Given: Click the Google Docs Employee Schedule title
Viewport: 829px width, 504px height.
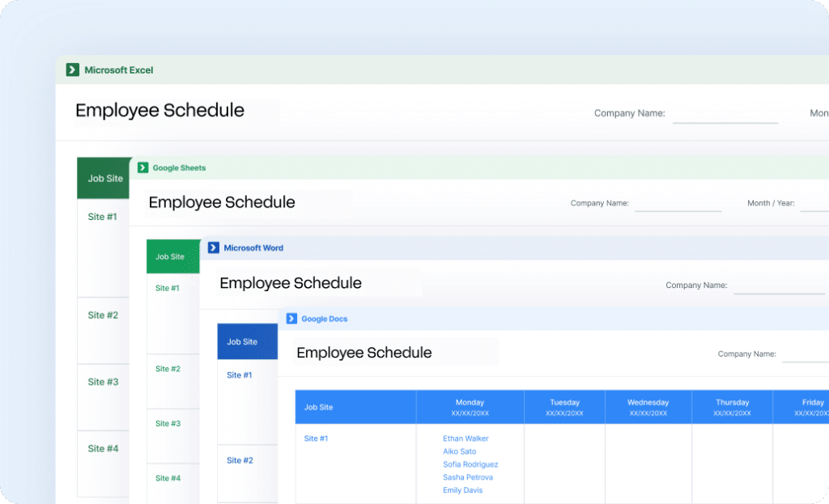Looking at the screenshot, I should (363, 353).
